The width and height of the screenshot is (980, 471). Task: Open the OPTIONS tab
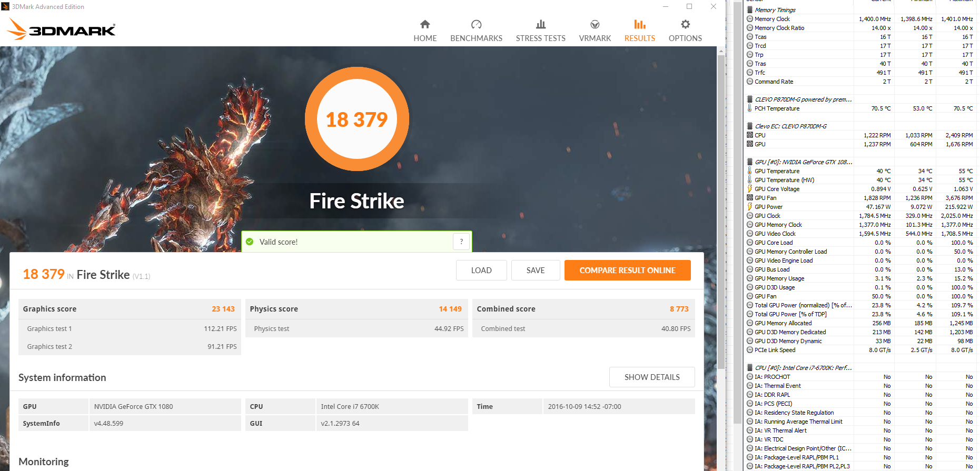(685, 31)
